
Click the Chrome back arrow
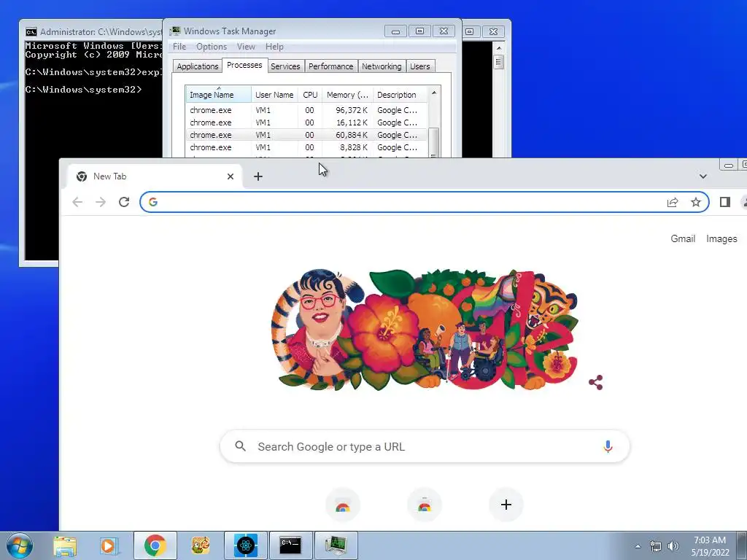click(77, 203)
